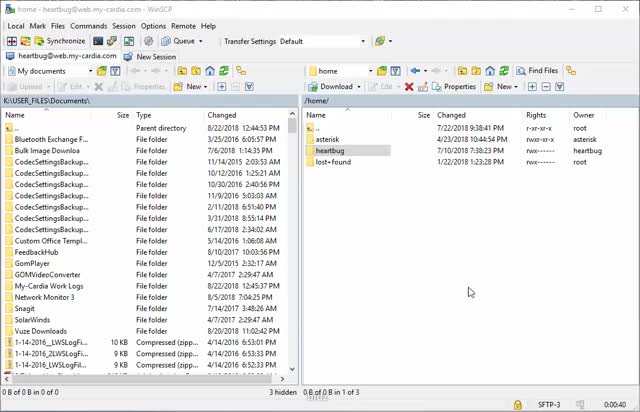Sort remote files by Rights column

545,115
